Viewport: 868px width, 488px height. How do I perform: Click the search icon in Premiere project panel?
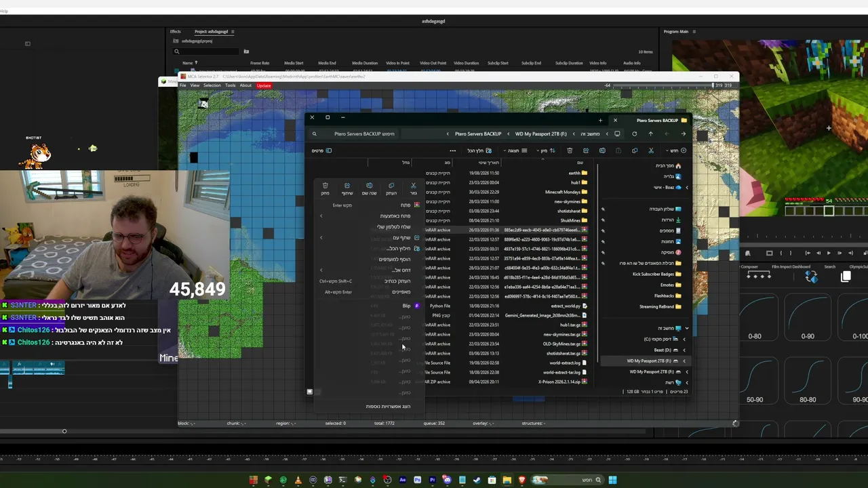[x=176, y=52]
